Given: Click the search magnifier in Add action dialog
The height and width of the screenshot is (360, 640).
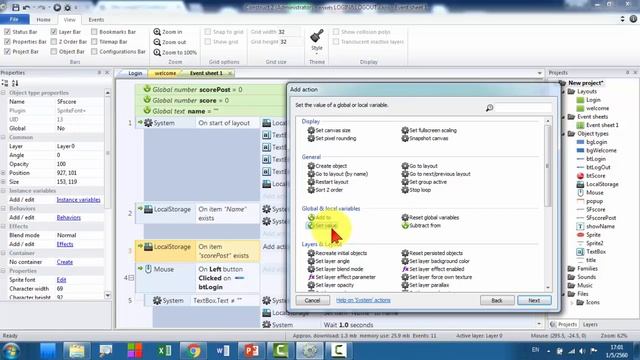Looking at the screenshot, I should pos(489,108).
